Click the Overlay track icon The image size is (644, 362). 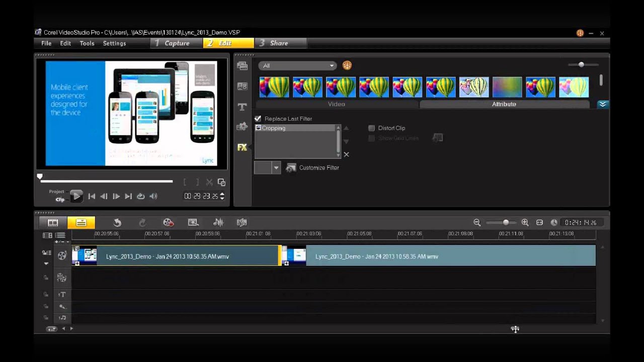tap(62, 278)
